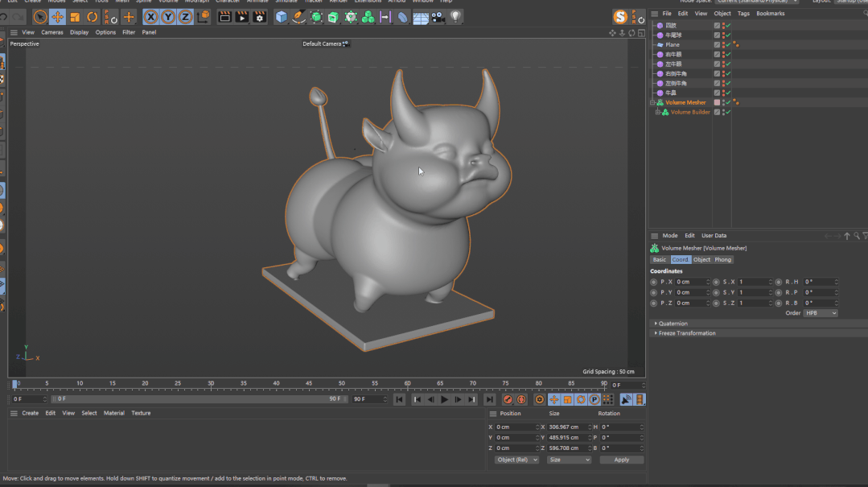This screenshot has height=487, width=868.
Task: Open the Size mode dropdown
Action: tap(569, 460)
